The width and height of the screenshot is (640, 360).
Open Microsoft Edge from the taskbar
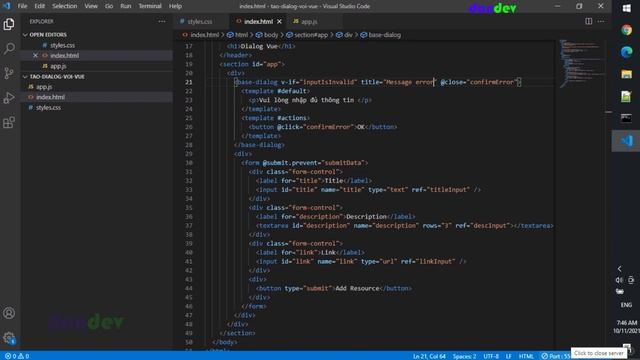click(627, 52)
